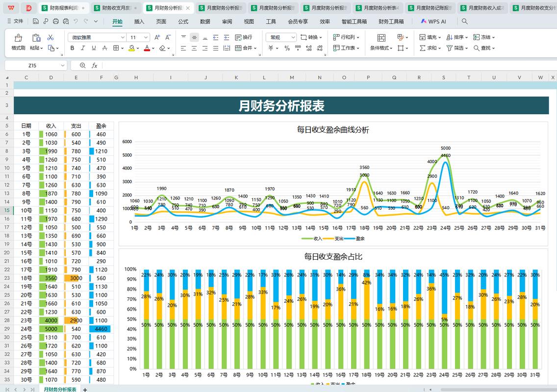The image size is (557, 392).
Task: Open the Review (审阅) ribbon tab
Action: (227, 21)
